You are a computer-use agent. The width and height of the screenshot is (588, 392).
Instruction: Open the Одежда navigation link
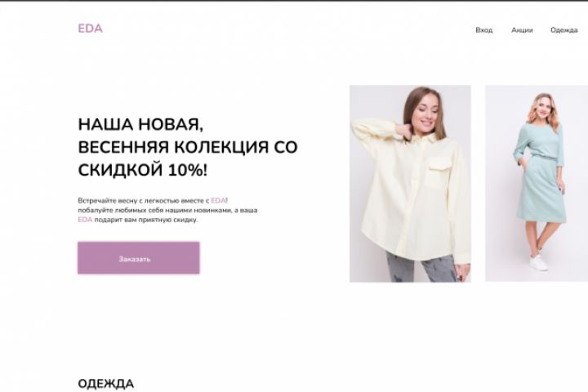[x=564, y=30]
